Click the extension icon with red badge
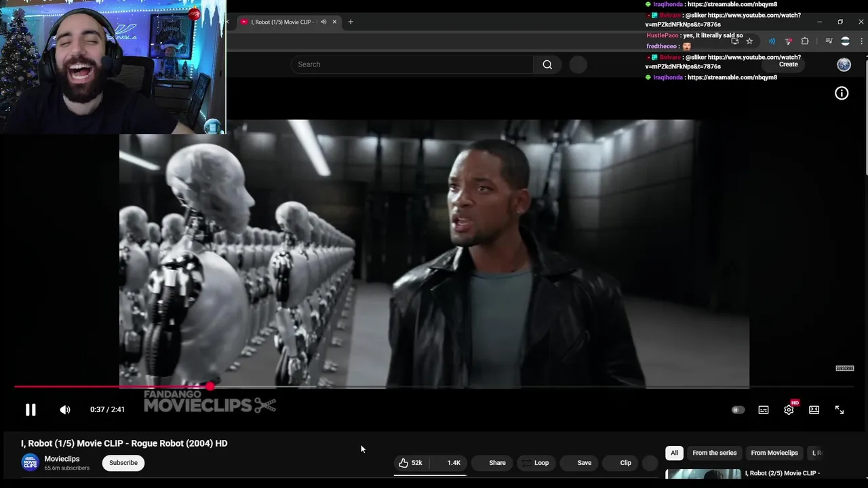This screenshot has width=868, height=488. 788,41
